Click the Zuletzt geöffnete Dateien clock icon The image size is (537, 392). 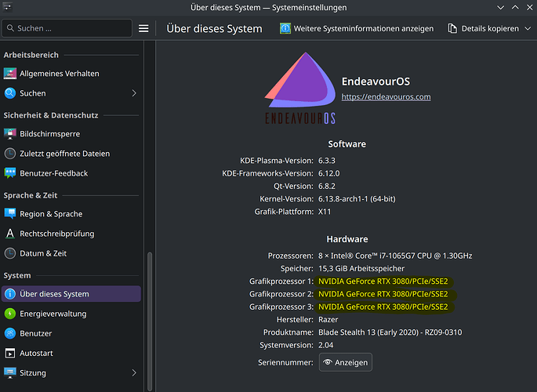(10, 154)
